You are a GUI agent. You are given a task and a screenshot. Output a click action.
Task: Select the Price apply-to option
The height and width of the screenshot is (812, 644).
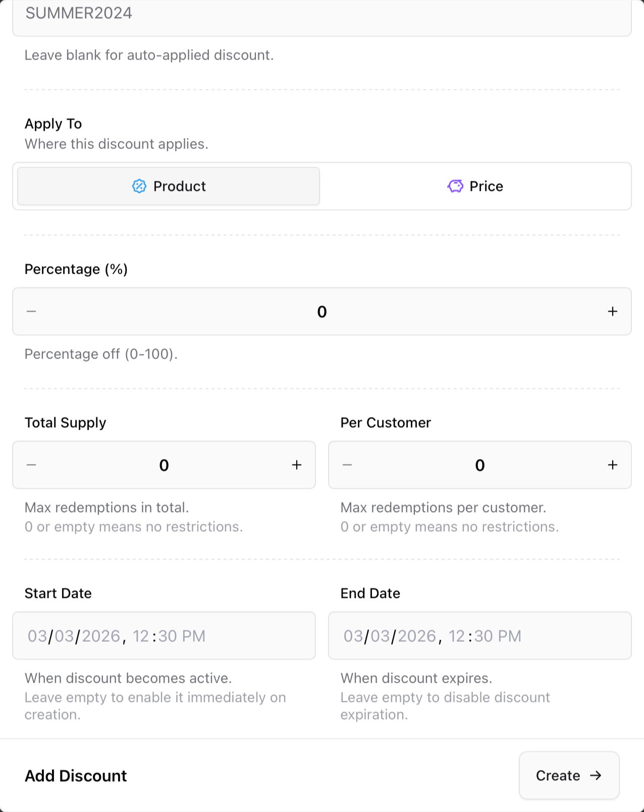click(475, 186)
